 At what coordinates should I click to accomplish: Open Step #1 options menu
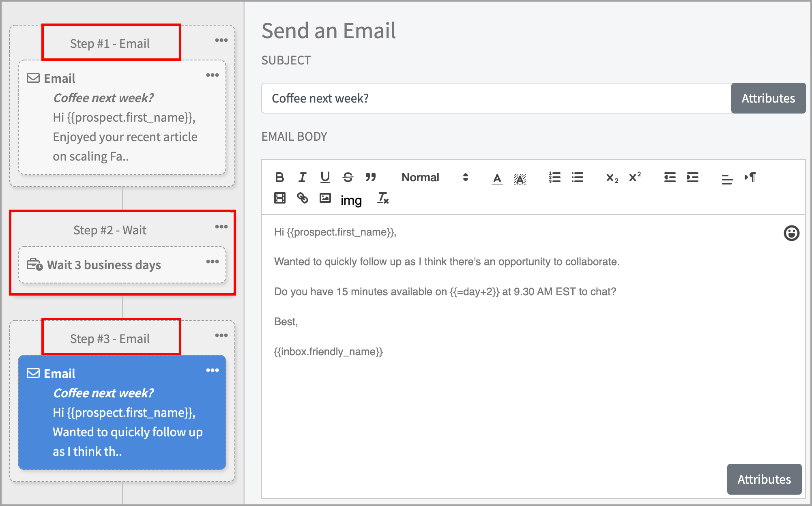(x=221, y=40)
